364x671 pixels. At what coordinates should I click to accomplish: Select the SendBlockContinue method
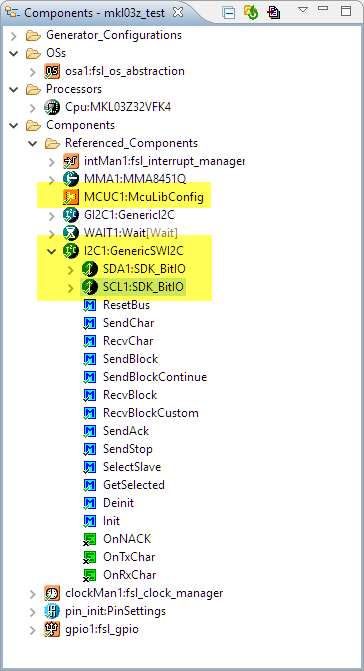(x=155, y=377)
